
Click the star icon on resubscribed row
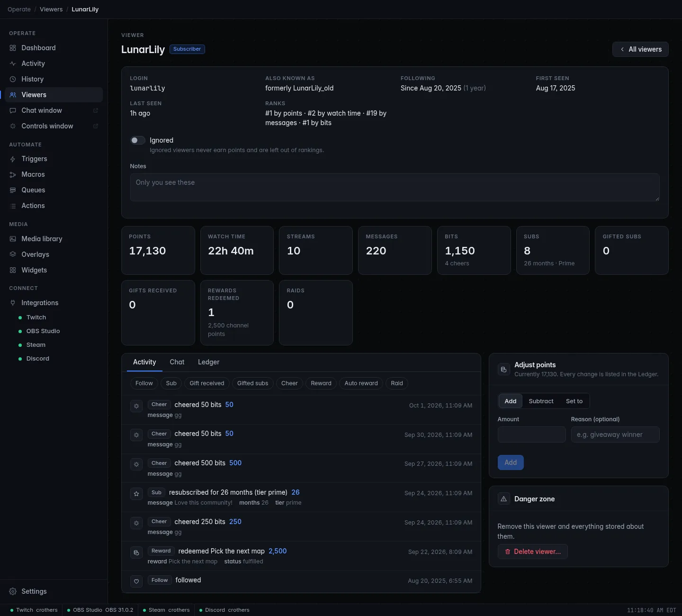point(136,494)
